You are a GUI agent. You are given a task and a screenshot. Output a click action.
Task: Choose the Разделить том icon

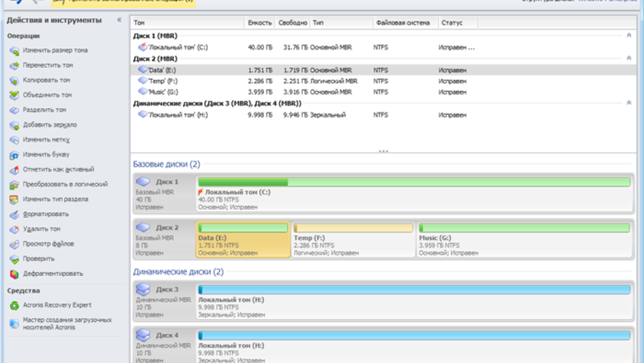tap(14, 110)
